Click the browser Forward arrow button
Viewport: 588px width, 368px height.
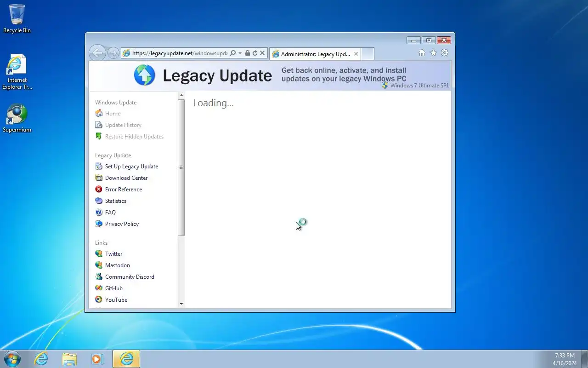pyautogui.click(x=113, y=53)
